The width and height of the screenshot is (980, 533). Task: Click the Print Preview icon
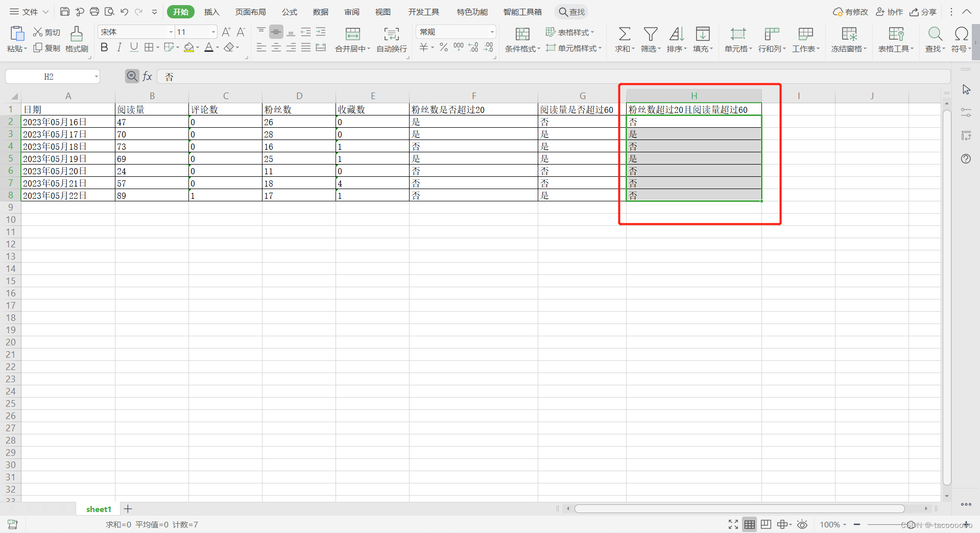(109, 12)
